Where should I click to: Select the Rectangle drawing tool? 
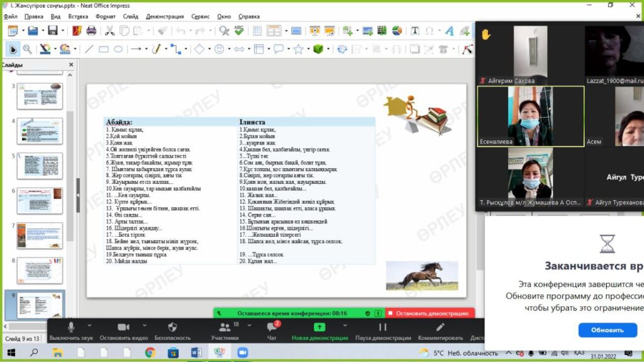[x=104, y=49]
